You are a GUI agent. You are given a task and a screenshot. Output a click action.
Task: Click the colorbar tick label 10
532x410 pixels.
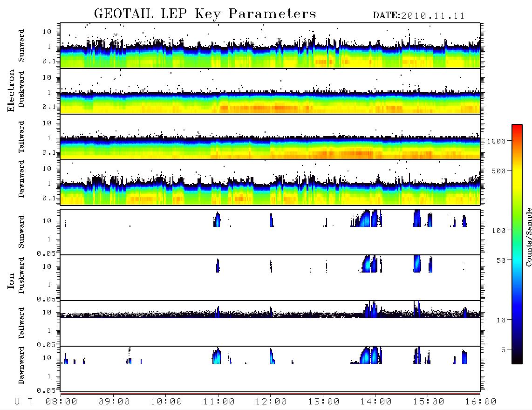tap(501, 320)
